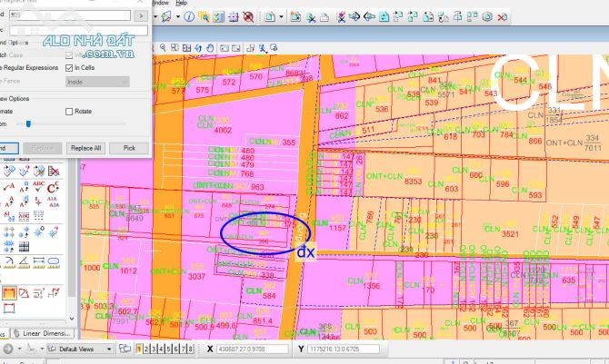Adjust the Zoom slider handle

[x=29, y=123]
